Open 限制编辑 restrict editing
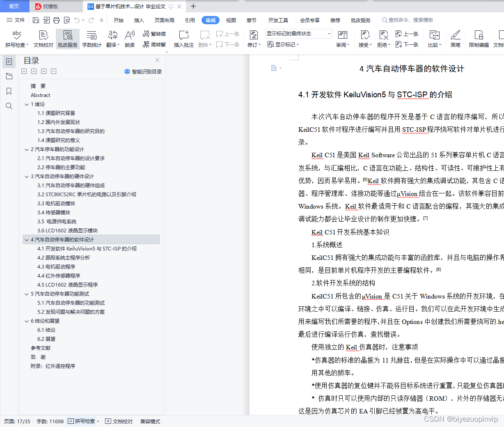The width and height of the screenshot is (504, 427). pos(479,39)
